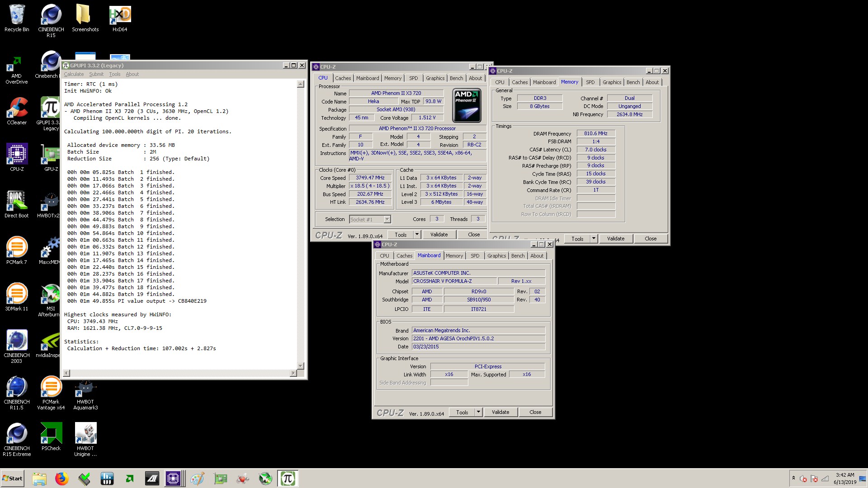Click the GPUPI vertical scrollbar down arrow

pos(301,366)
